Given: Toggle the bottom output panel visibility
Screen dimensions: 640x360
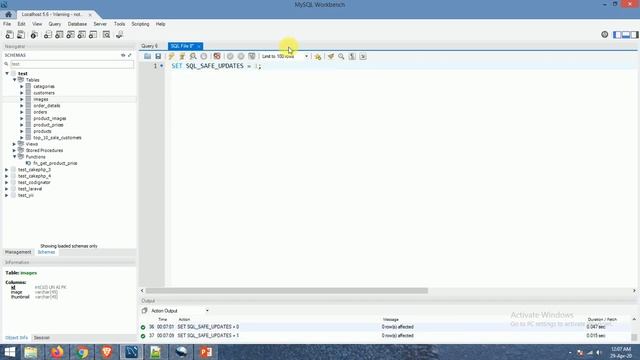Looking at the screenshot, I should pos(626,35).
